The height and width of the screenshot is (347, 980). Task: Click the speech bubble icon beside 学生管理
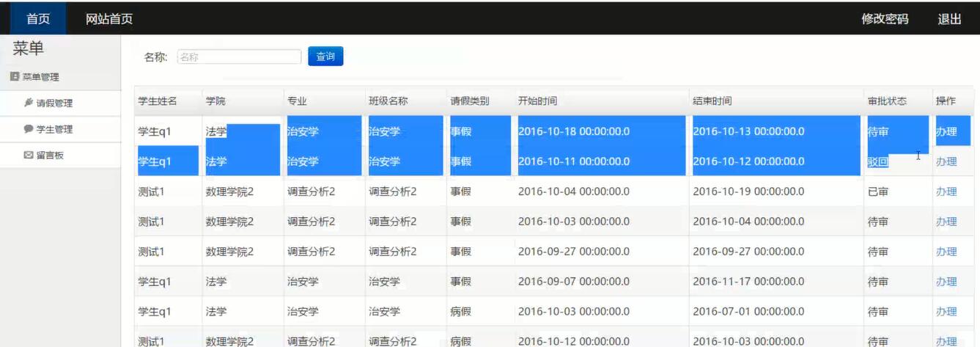pos(29,129)
